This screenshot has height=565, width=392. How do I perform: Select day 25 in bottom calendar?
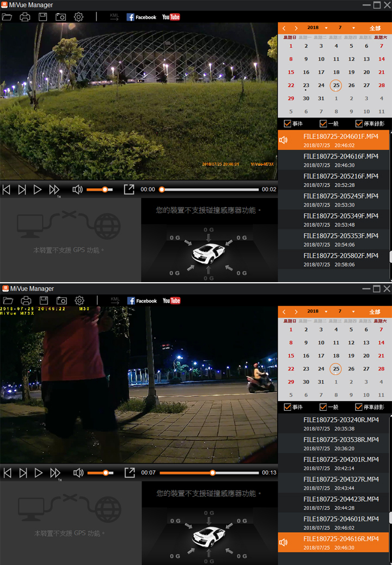tap(336, 369)
